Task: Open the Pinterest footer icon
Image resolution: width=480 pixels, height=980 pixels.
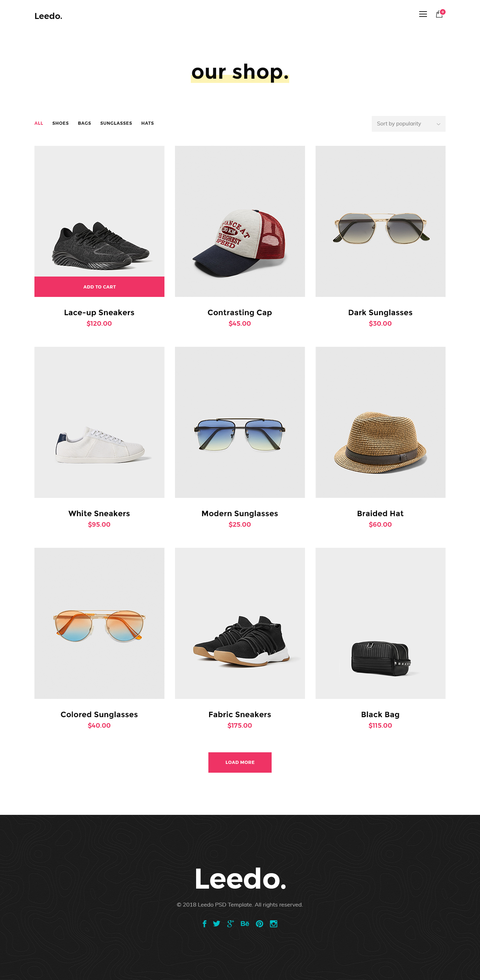Action: click(259, 924)
